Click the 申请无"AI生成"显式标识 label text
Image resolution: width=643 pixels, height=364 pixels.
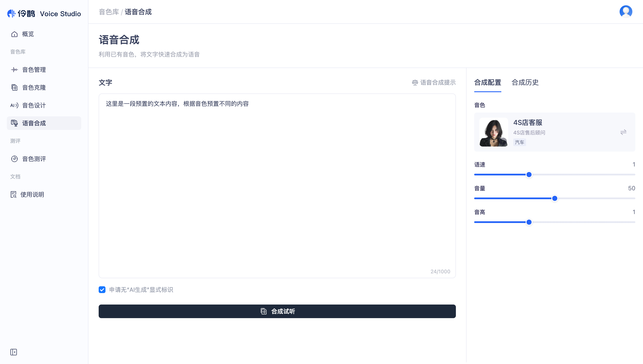click(x=141, y=290)
